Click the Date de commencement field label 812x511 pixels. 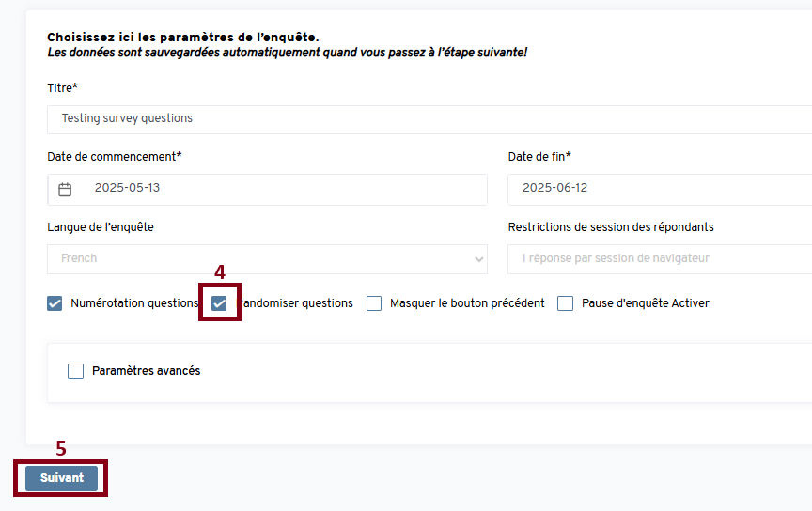click(x=114, y=157)
